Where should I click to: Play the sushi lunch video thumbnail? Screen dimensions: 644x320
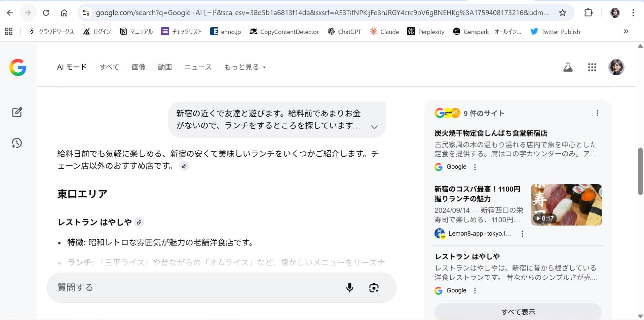tap(566, 205)
